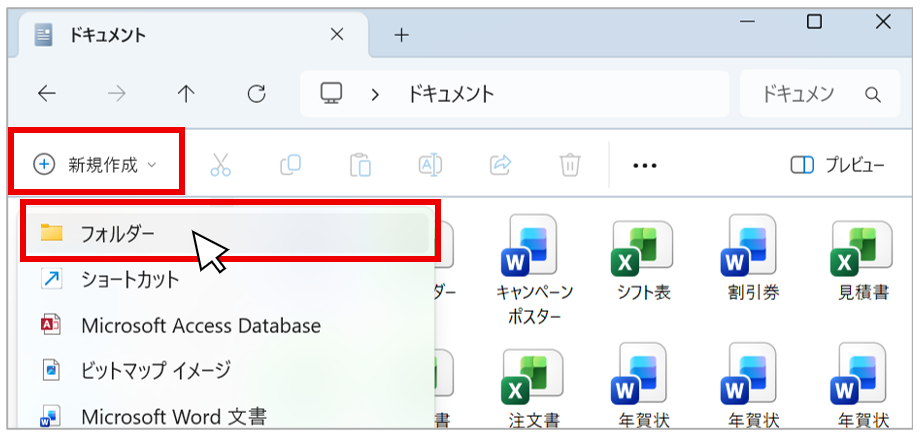
Task: Click the Paste clipboard icon
Action: coord(360,165)
